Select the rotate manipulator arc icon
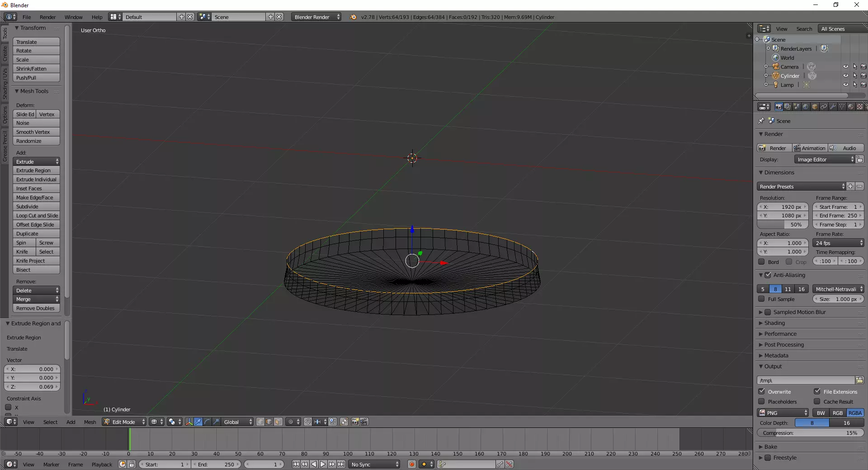This screenshot has height=470, width=868. (x=207, y=422)
